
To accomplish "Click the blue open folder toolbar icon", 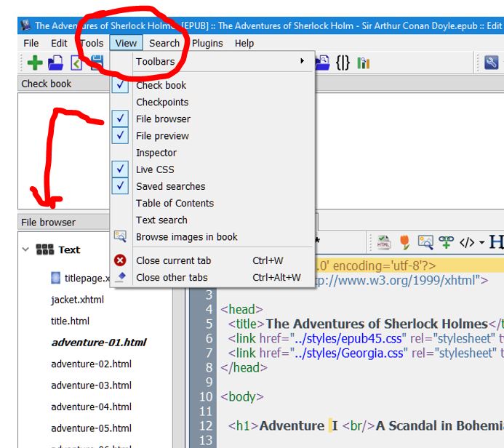I will pyautogui.click(x=55, y=63).
